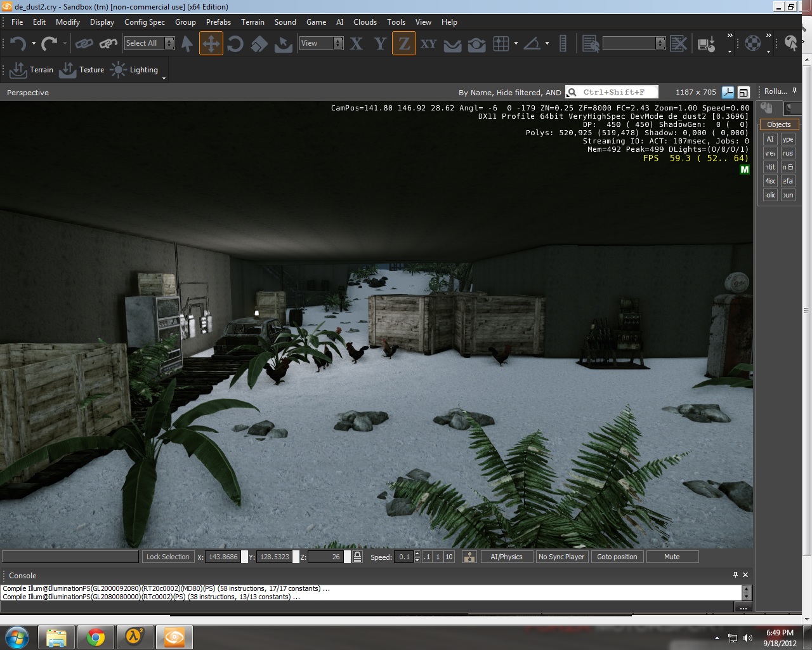Image resolution: width=812 pixels, height=650 pixels.
Task: Click the Link objects chain icon
Action: click(x=84, y=44)
